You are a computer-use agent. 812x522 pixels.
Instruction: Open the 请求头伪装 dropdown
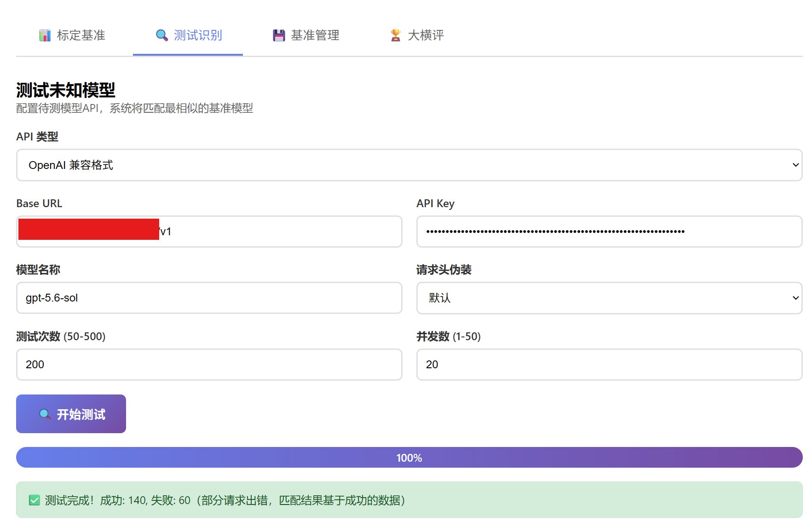pos(610,298)
